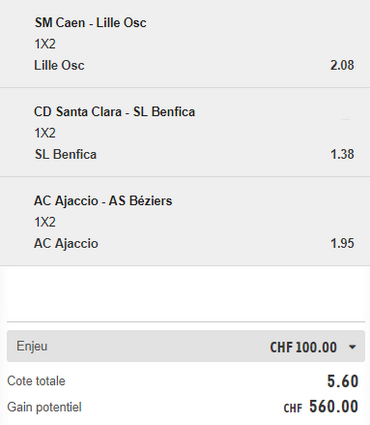The image size is (370, 425).
Task: Select the 2.08 odds for Lille Osc
Action: pyautogui.click(x=342, y=65)
